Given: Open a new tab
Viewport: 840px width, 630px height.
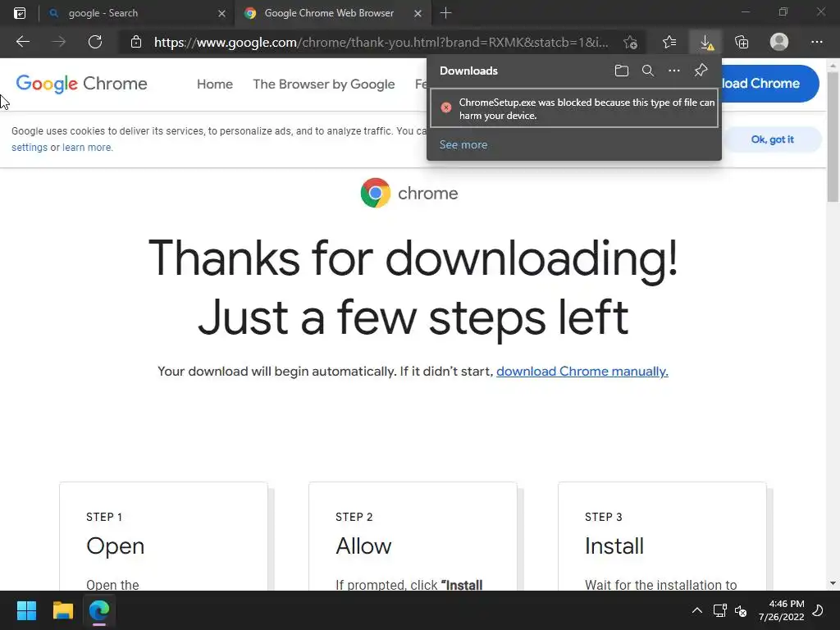Looking at the screenshot, I should (x=445, y=13).
